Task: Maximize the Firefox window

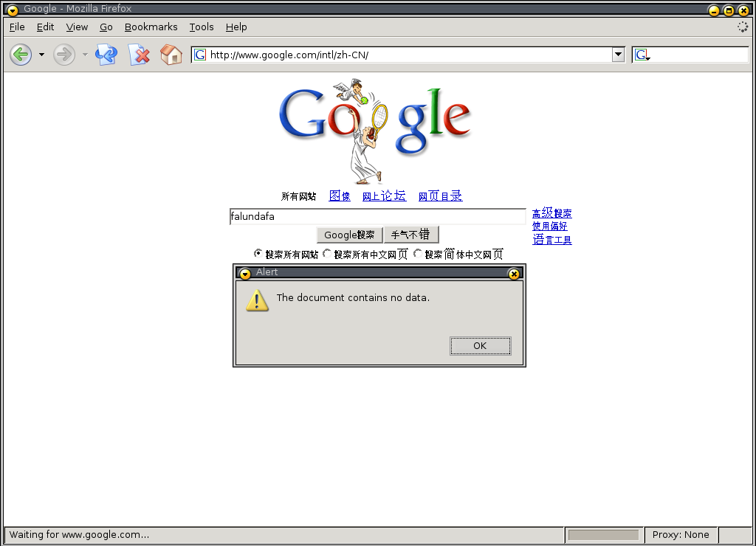Action: pos(729,10)
